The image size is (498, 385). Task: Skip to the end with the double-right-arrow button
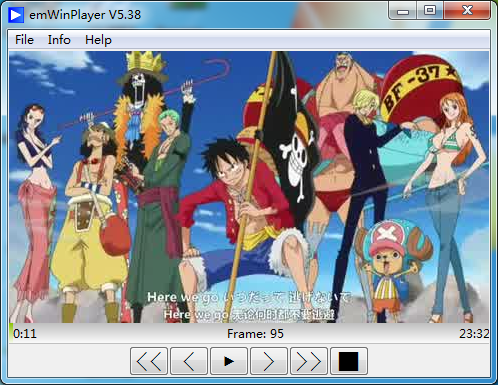pyautogui.click(x=309, y=361)
